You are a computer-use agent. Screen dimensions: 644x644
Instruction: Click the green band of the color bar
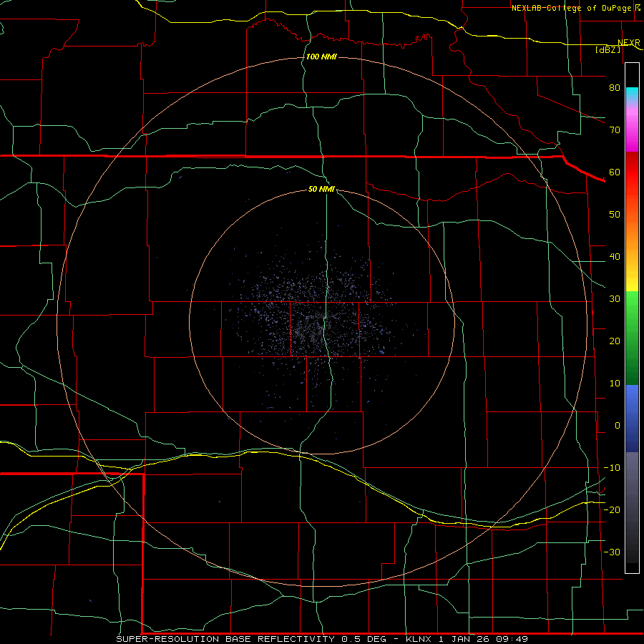point(632,338)
